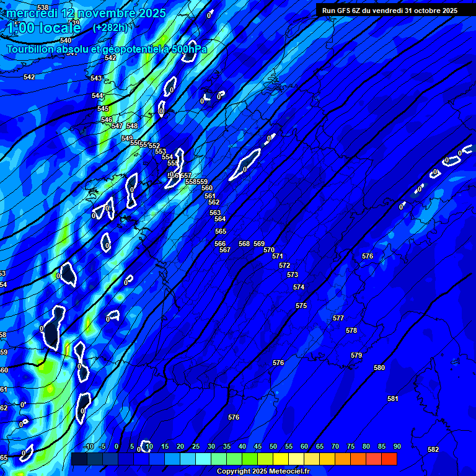This screenshot has height=476, width=476.
Task: Click the date title mercredi 12 novembre 2025
Action: tap(87, 13)
